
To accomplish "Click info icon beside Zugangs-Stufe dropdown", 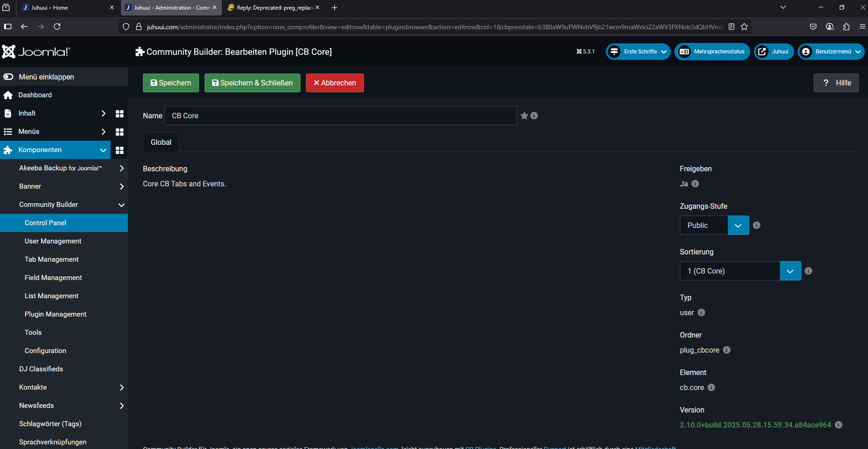I will click(x=757, y=225).
